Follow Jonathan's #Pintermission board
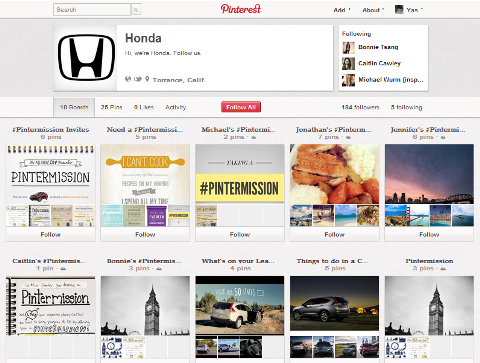The height and width of the screenshot is (363, 480). tap(334, 235)
